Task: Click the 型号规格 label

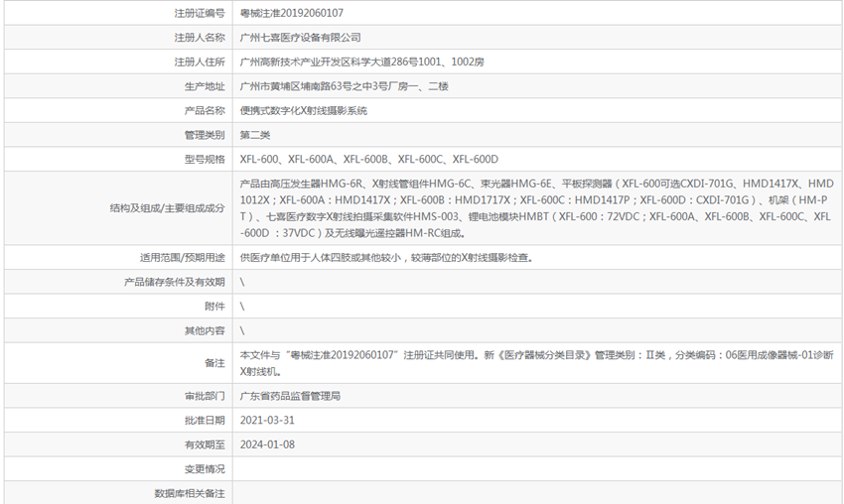Action: (205, 159)
